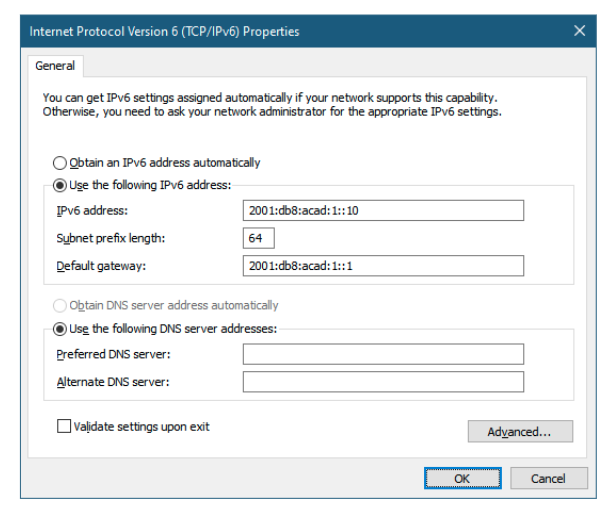
Task: Click the prefix length box showing 64
Action: [x=259, y=238]
